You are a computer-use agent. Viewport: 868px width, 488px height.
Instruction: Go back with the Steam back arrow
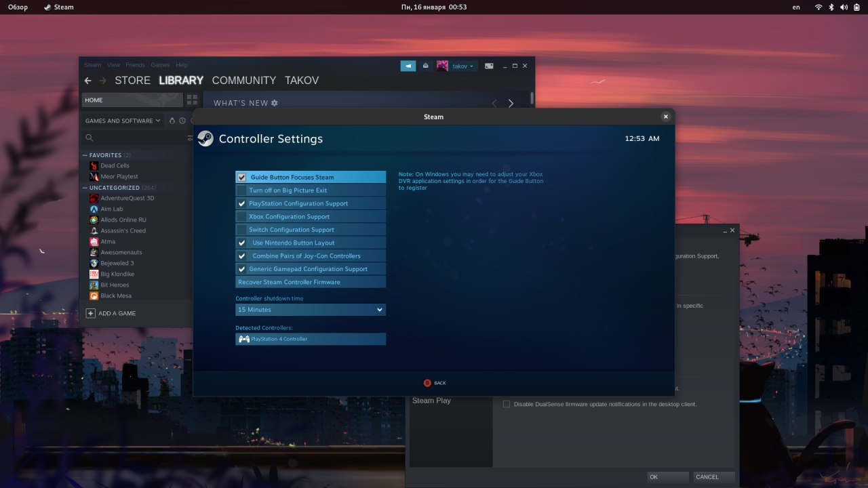[x=87, y=81]
